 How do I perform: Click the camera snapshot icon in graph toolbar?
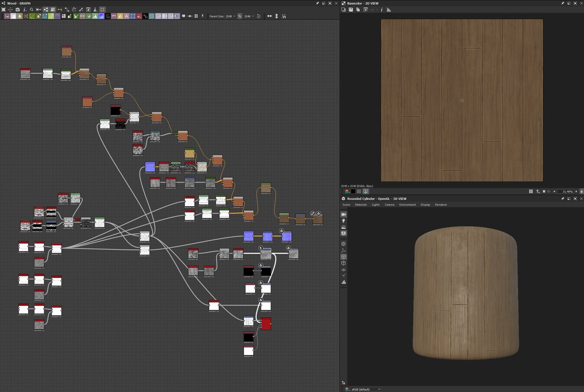point(18,9)
